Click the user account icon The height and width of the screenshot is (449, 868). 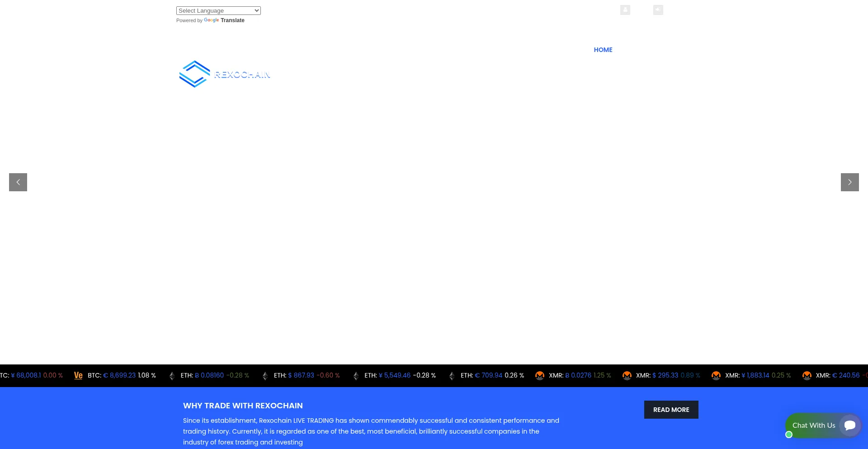pyautogui.click(x=625, y=10)
